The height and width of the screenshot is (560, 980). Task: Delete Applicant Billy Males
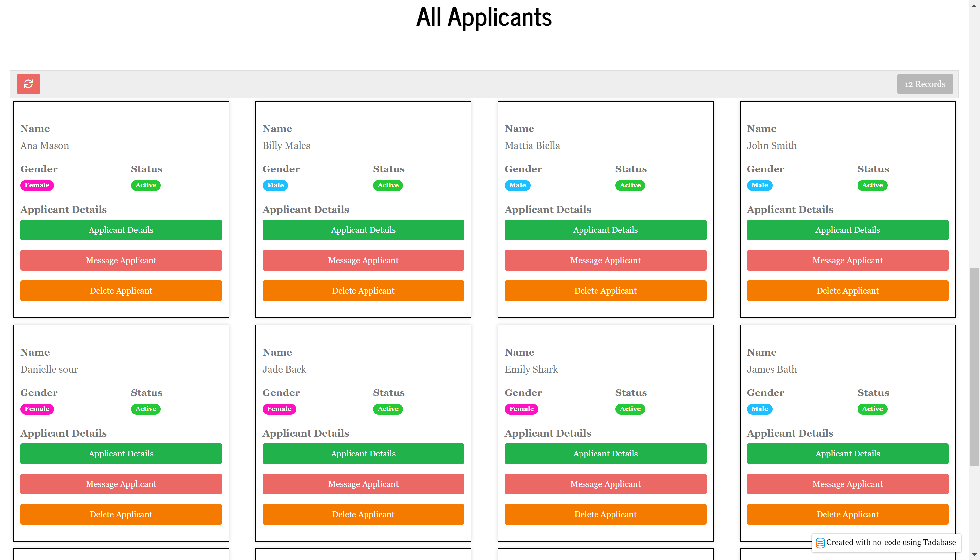coord(363,291)
